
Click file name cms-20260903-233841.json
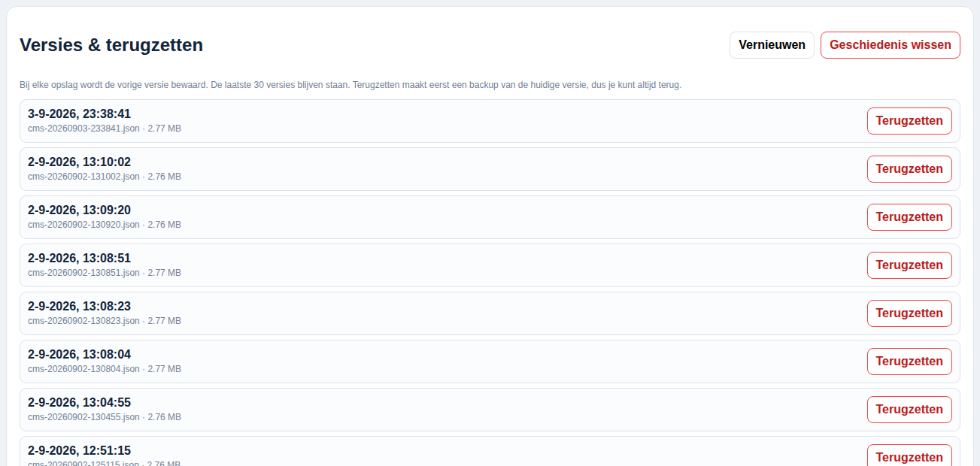[83, 129]
